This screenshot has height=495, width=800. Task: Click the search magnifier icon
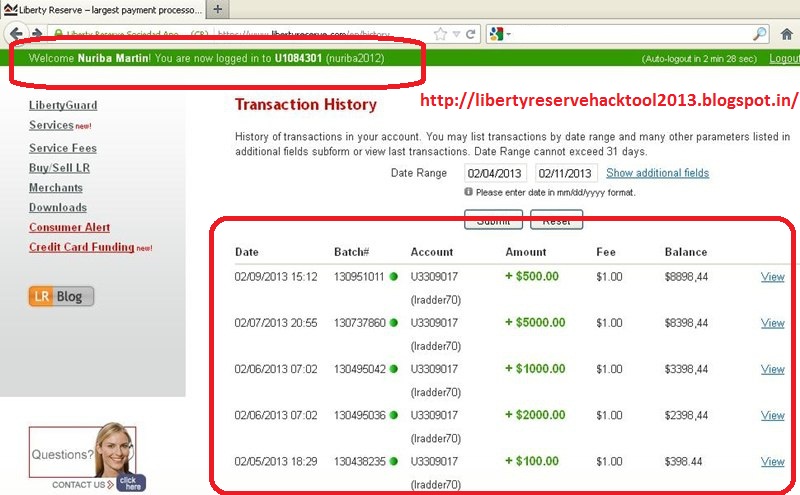click(x=760, y=34)
